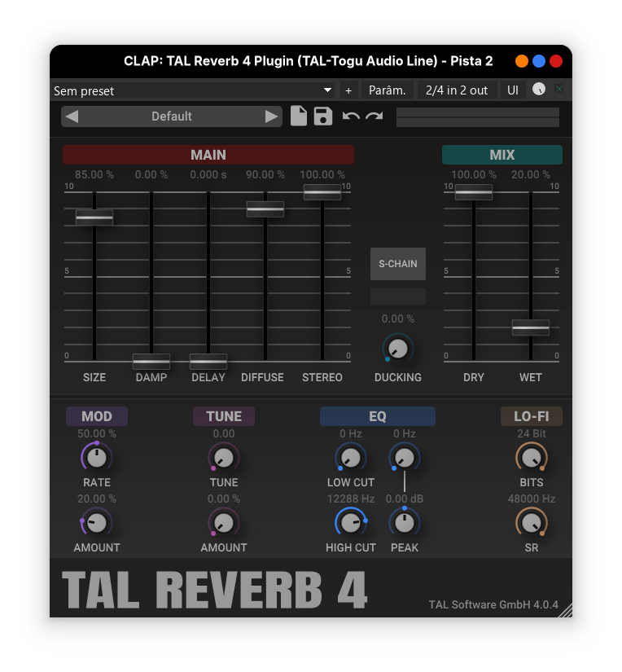The width and height of the screenshot is (622, 672).
Task: Click the WET fader handle
Action: [530, 328]
